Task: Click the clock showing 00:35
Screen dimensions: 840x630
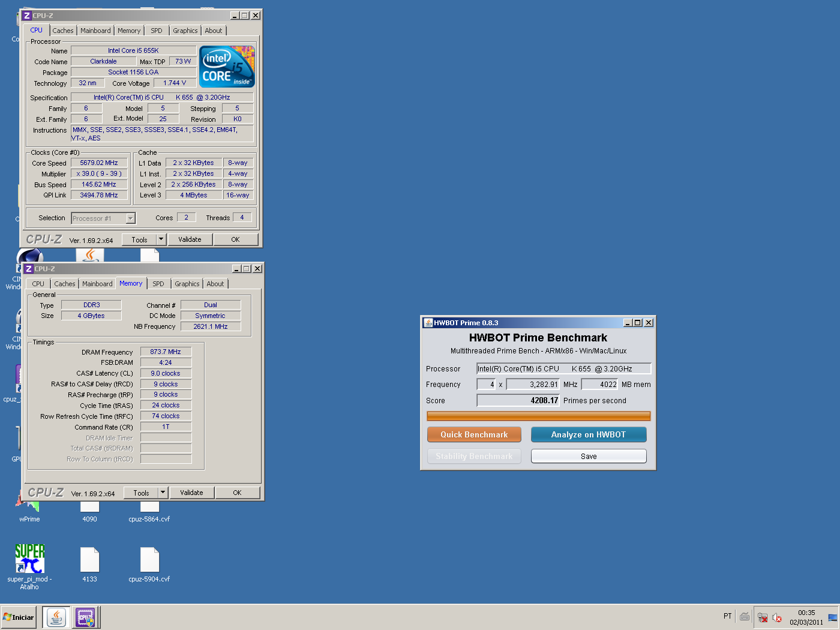Action: pos(806,613)
